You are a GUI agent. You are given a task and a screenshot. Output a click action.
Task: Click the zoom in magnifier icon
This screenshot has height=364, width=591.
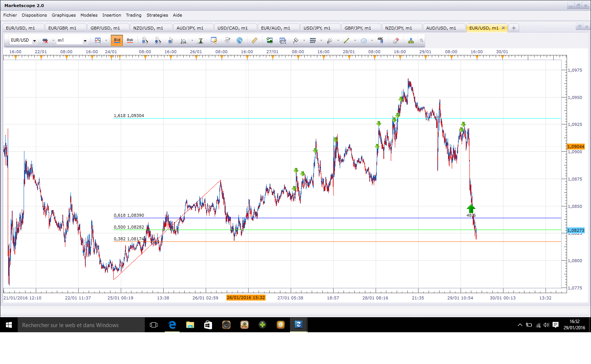pyautogui.click(x=145, y=40)
